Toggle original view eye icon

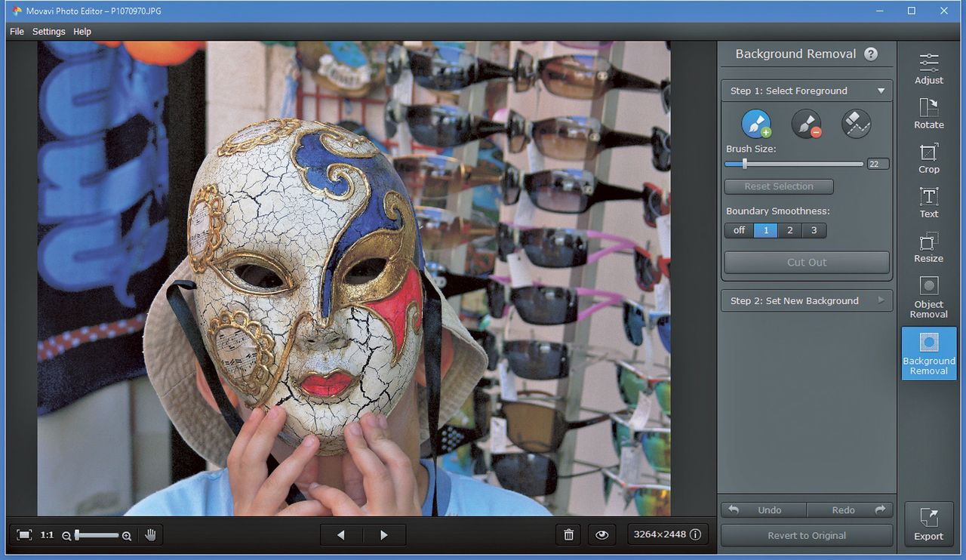tap(601, 535)
